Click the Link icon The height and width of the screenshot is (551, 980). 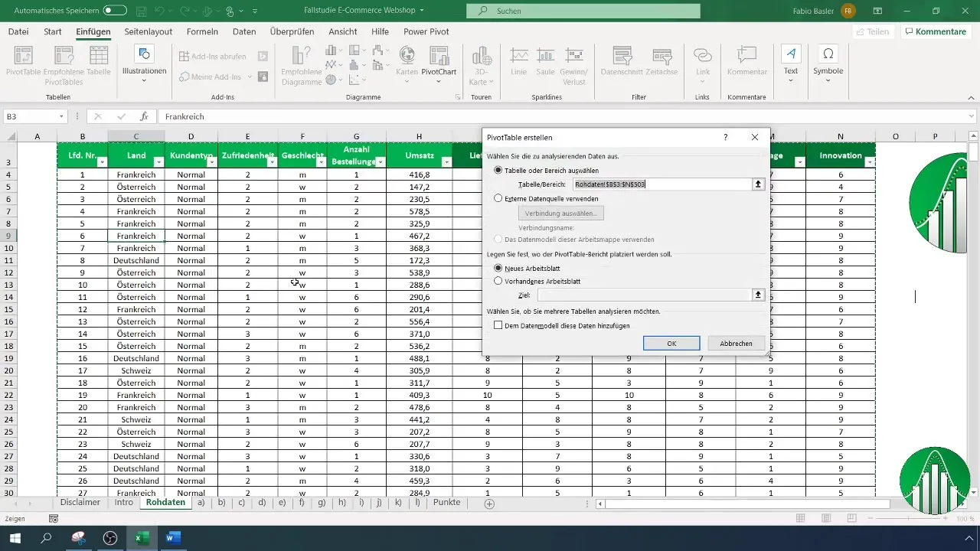click(x=702, y=66)
